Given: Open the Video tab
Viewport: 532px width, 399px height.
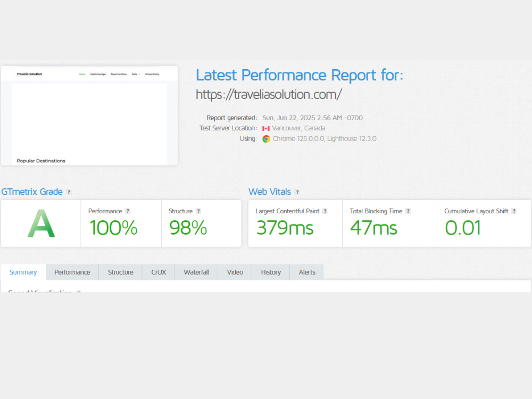Looking at the screenshot, I should coord(235,272).
